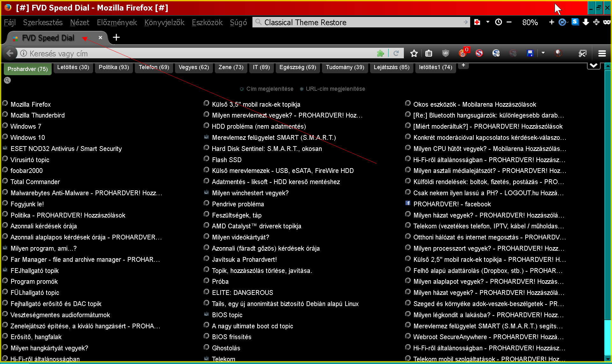Click the cookie trash icon with badge 0
The width and height of the screenshot is (612, 364).
point(463,53)
